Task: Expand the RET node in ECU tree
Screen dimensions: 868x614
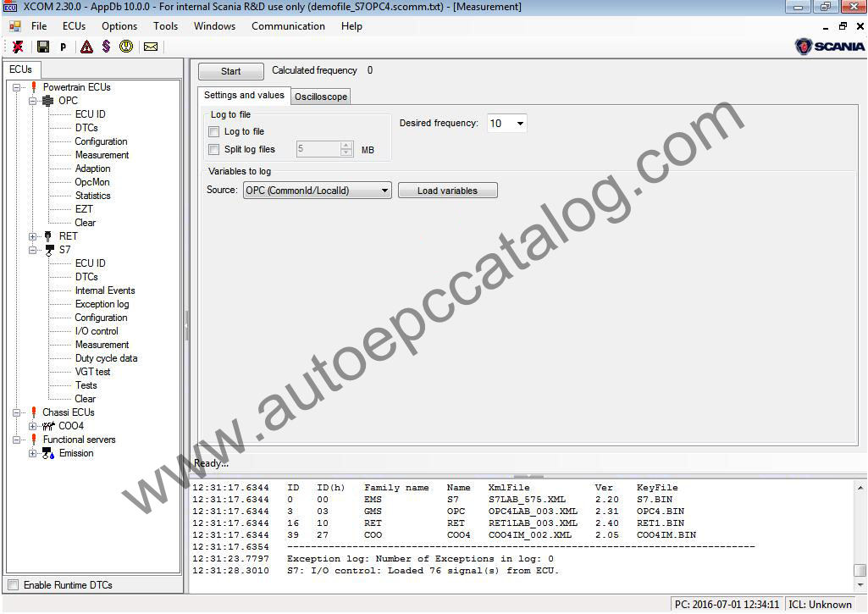Action: click(x=33, y=236)
